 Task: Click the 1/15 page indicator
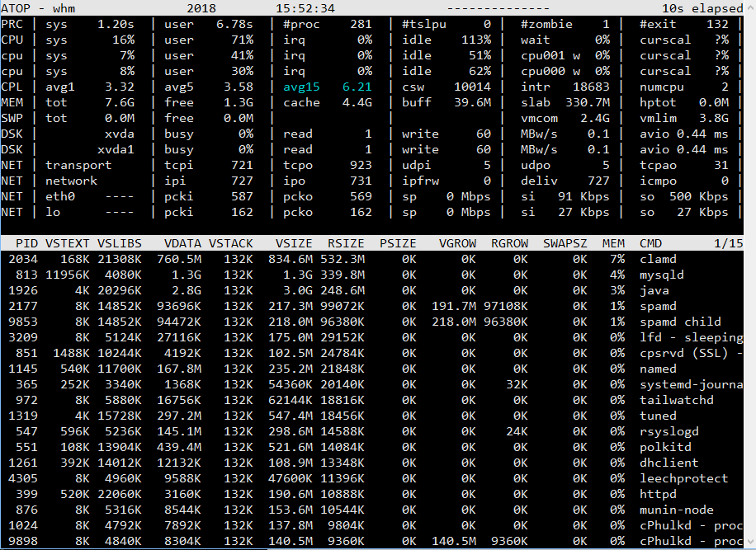(728, 243)
